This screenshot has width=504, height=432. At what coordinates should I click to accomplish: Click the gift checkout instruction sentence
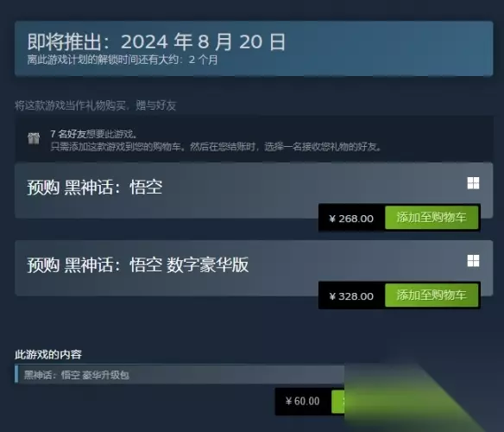click(x=216, y=147)
